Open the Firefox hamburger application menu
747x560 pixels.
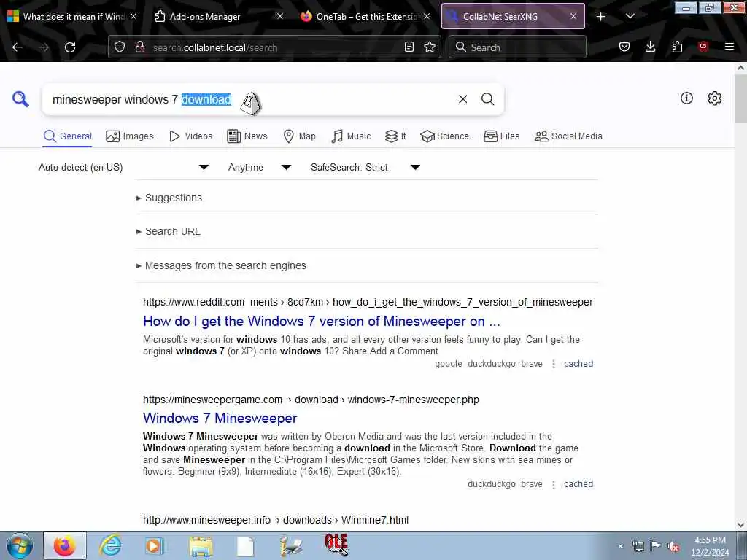pyautogui.click(x=729, y=47)
